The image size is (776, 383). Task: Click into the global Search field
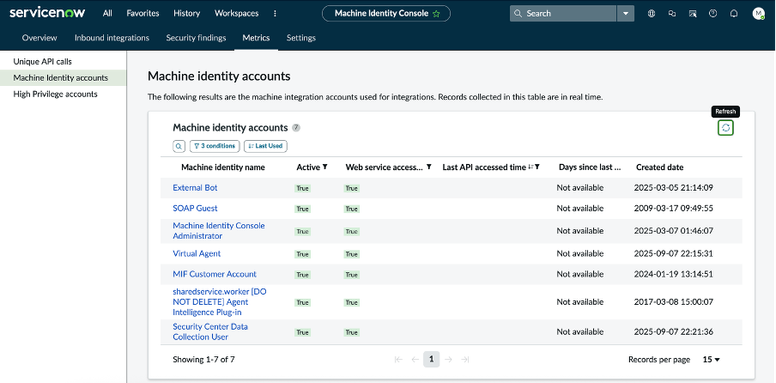click(x=563, y=13)
